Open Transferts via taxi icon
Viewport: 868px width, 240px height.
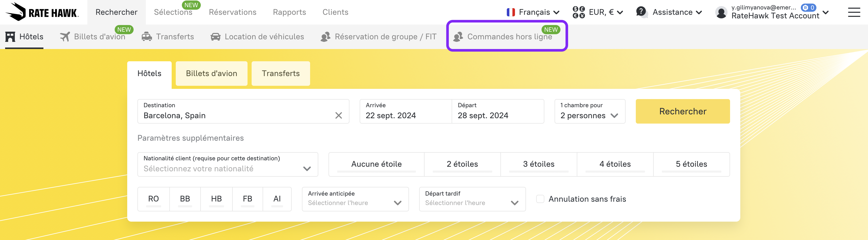pyautogui.click(x=147, y=37)
